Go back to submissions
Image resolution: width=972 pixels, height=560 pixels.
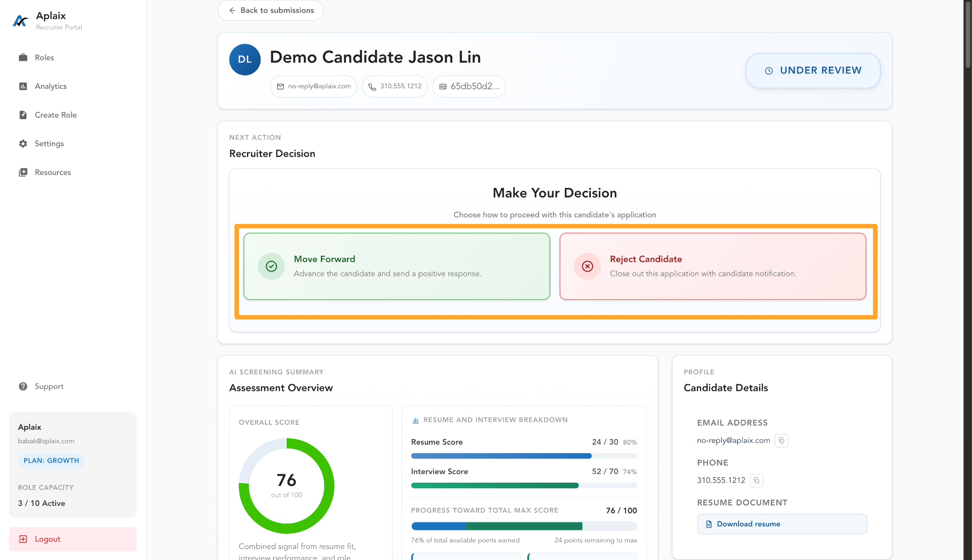pyautogui.click(x=271, y=10)
